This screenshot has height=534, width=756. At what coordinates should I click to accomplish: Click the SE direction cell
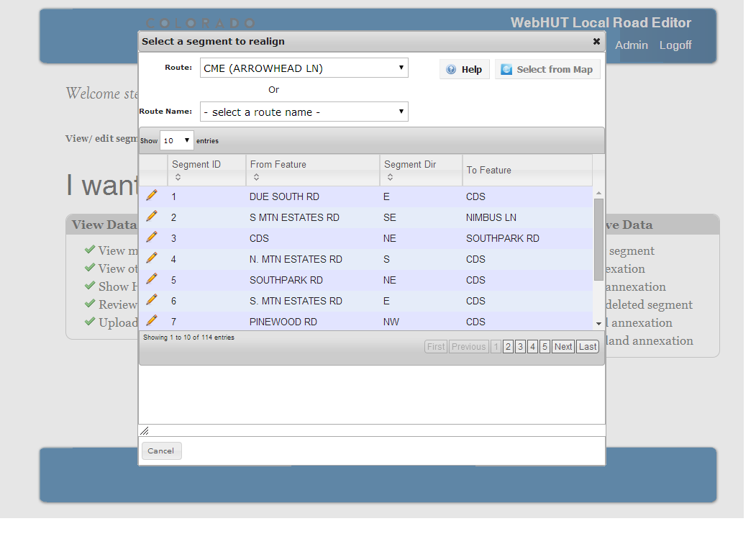pos(390,217)
